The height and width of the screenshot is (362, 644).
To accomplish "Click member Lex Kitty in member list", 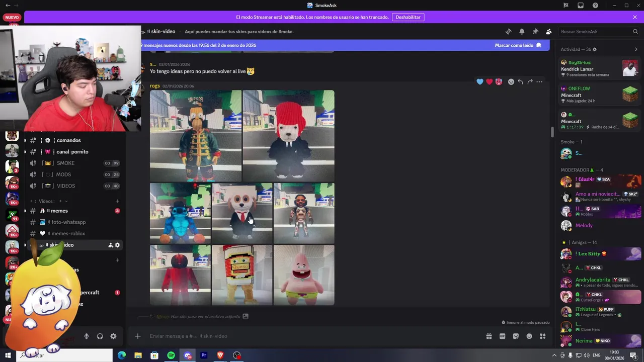I will pyautogui.click(x=600, y=254).
